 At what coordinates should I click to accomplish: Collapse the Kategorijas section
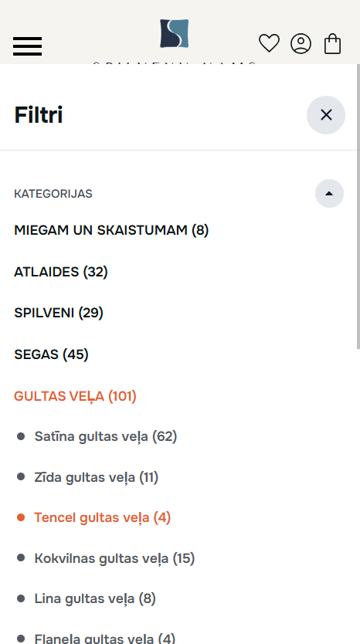click(x=329, y=194)
